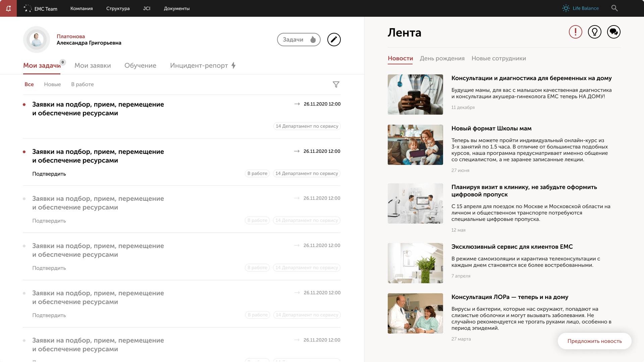Click the lightbulb idea icon

click(594, 32)
